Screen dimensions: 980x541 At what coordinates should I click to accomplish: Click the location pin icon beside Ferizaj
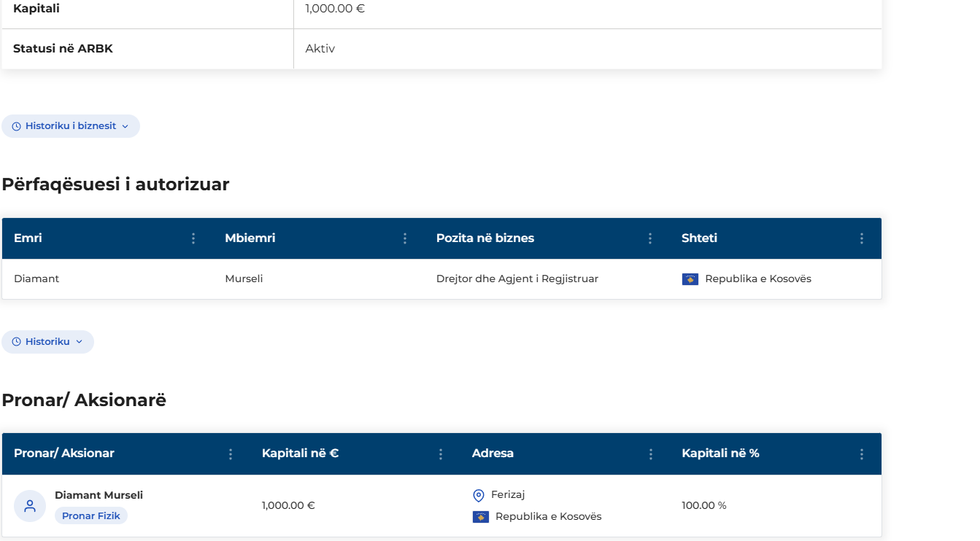click(479, 496)
